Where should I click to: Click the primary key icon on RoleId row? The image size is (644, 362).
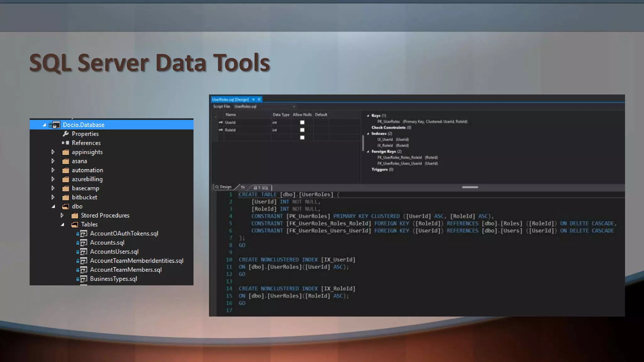pos(220,130)
